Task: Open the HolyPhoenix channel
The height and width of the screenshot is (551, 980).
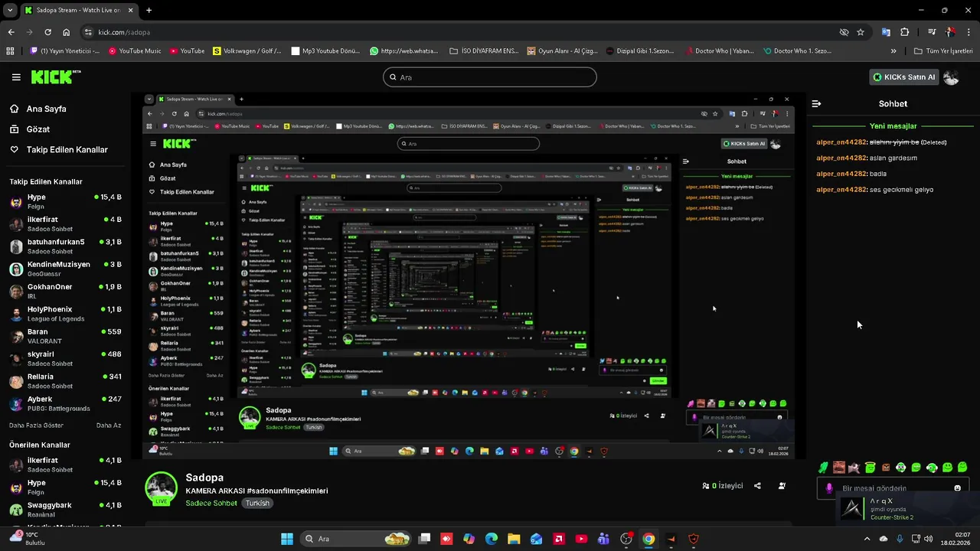Action: click(65, 314)
